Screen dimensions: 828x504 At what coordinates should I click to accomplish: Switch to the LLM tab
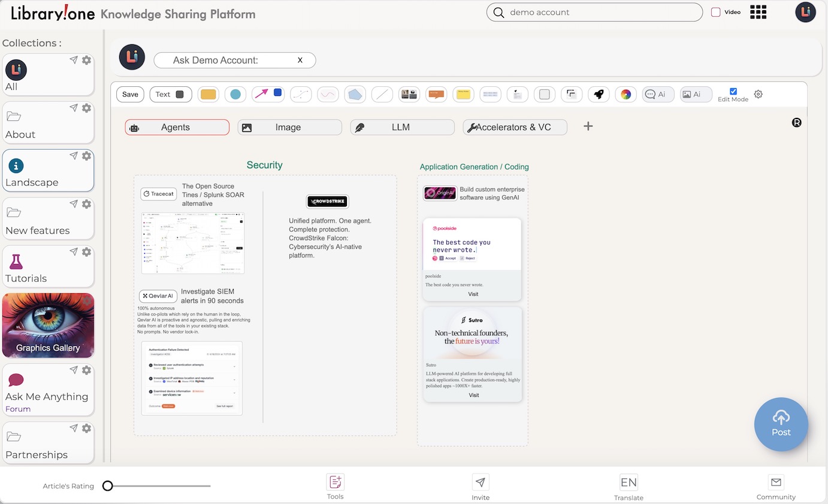pos(402,127)
